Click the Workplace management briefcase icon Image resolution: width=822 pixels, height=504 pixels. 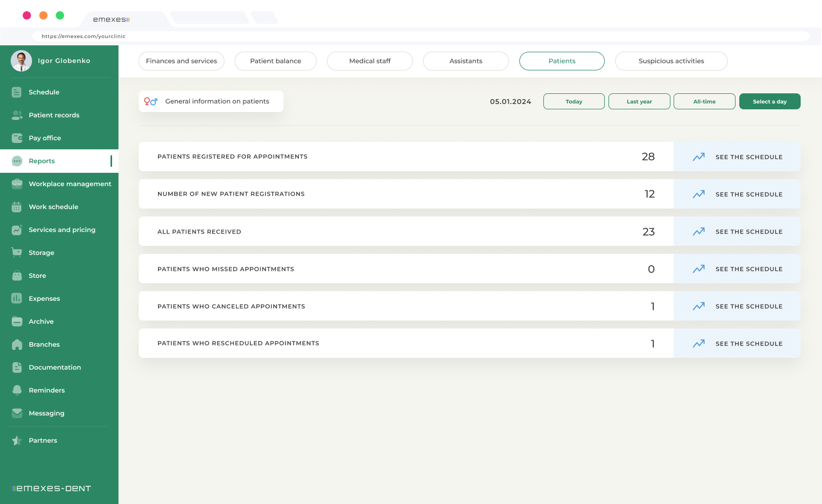tap(17, 184)
